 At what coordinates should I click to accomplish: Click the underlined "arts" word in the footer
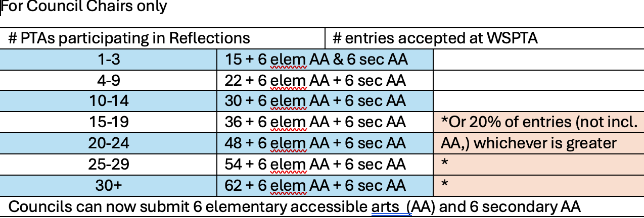(384, 206)
